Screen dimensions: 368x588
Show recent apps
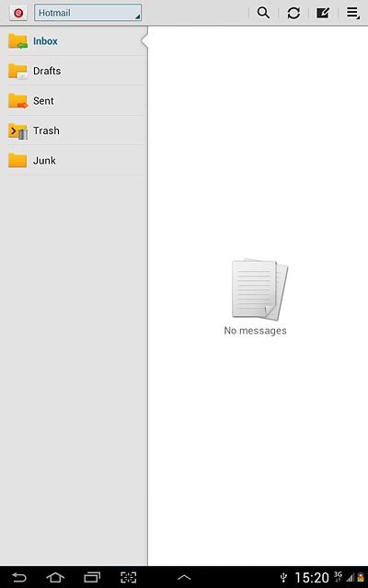pyautogui.click(x=92, y=577)
